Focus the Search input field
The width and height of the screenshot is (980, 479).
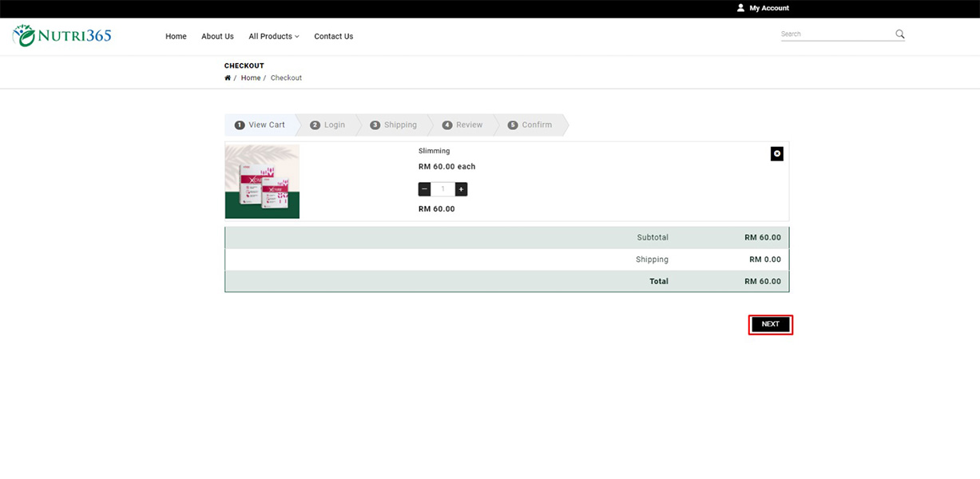pyautogui.click(x=835, y=34)
